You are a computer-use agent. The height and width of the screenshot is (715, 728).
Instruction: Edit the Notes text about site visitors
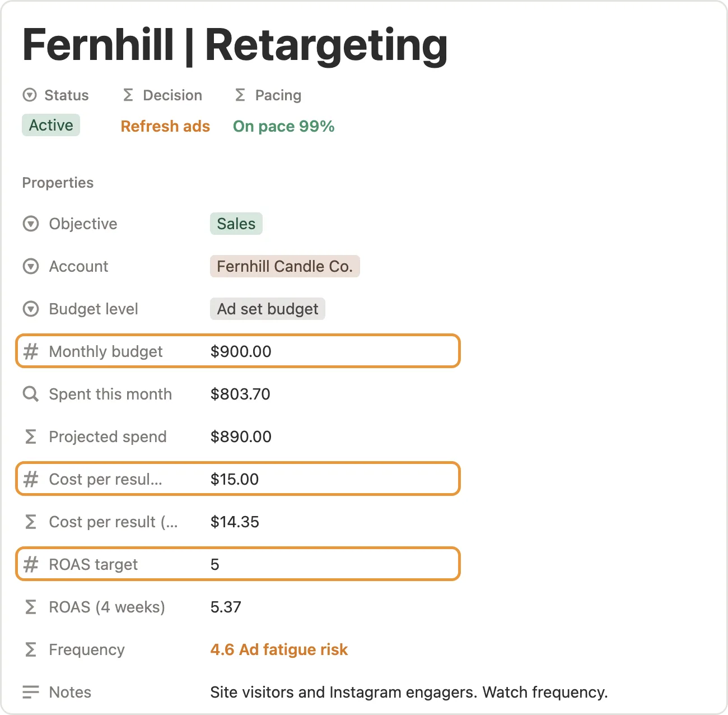(409, 693)
